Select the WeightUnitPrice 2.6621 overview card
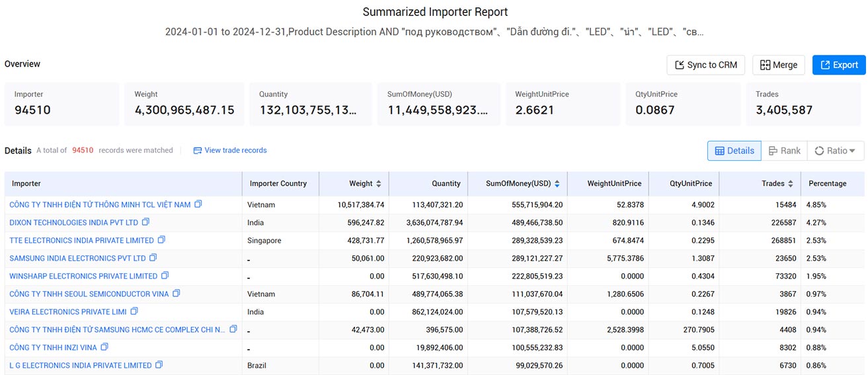The width and height of the screenshot is (868, 375). 563,104
